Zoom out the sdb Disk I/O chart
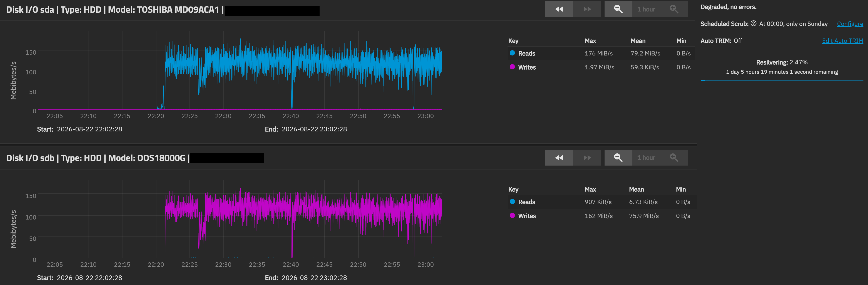This screenshot has width=868, height=285. 618,158
